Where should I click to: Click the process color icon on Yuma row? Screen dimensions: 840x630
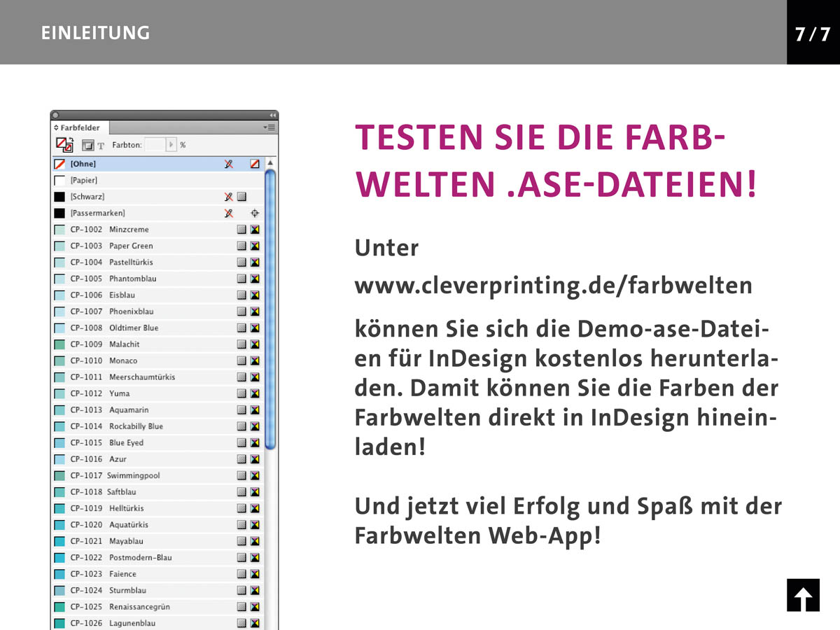point(241,393)
